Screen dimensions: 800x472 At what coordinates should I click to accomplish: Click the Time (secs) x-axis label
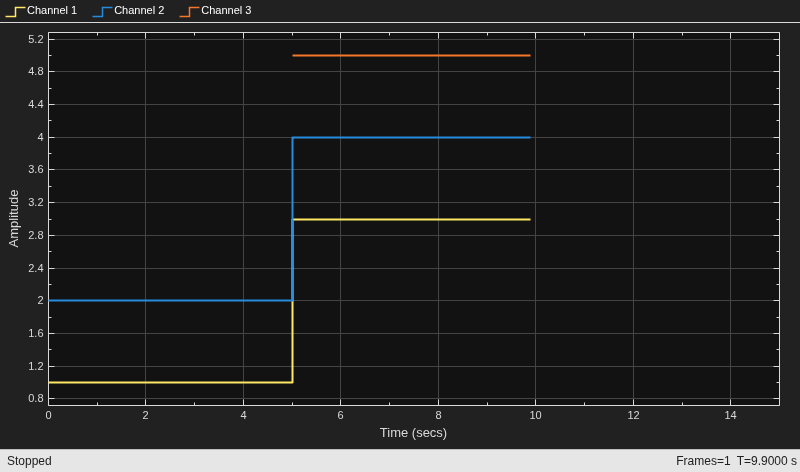[413, 433]
